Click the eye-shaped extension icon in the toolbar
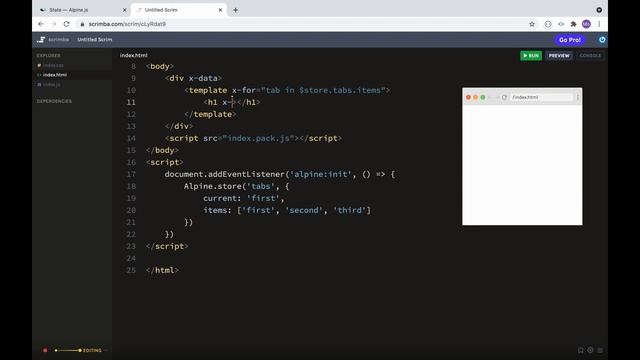This screenshot has height=360, width=640. click(x=561, y=24)
